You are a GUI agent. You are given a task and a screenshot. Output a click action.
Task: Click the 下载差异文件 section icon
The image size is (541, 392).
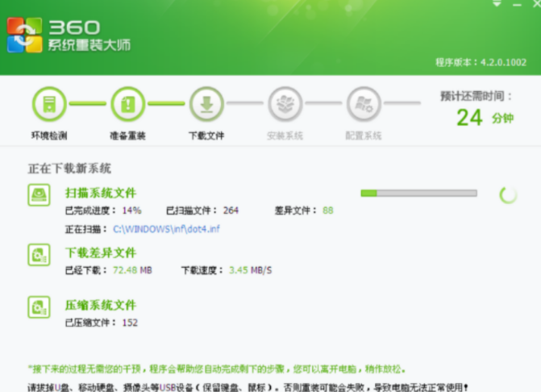tap(39, 255)
